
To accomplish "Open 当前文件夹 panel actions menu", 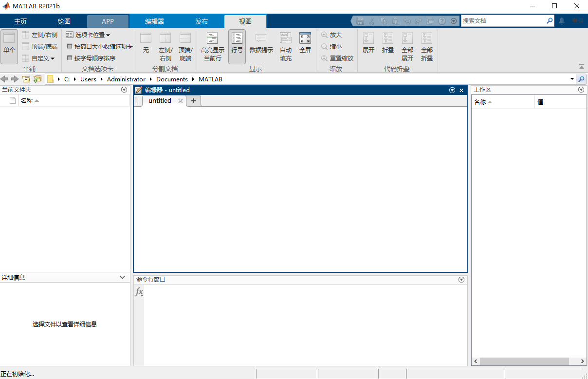I will 124,90.
